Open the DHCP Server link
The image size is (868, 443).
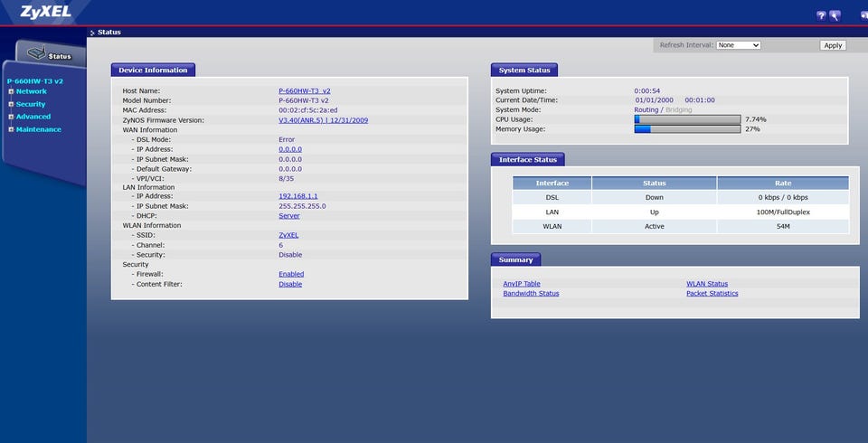(x=289, y=216)
